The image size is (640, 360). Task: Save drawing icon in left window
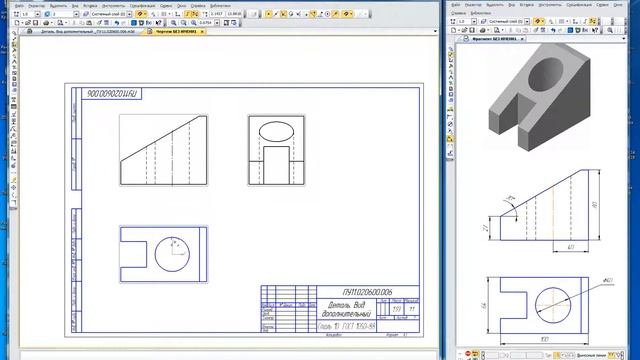pyautogui.click(x=35, y=23)
